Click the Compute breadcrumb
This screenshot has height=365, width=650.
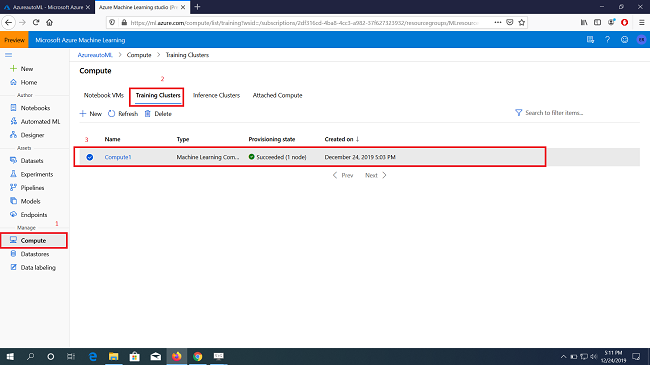(139, 55)
